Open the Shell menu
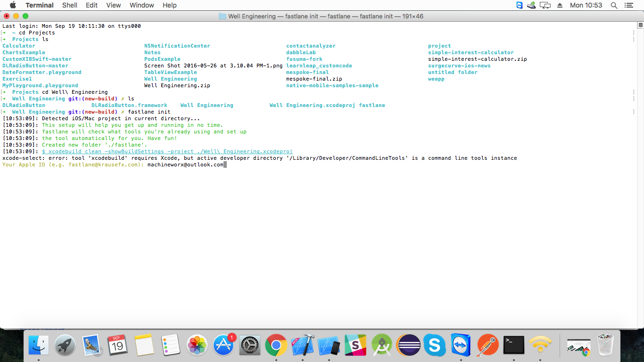Screen dimensions: 644x362 pos(70,5)
